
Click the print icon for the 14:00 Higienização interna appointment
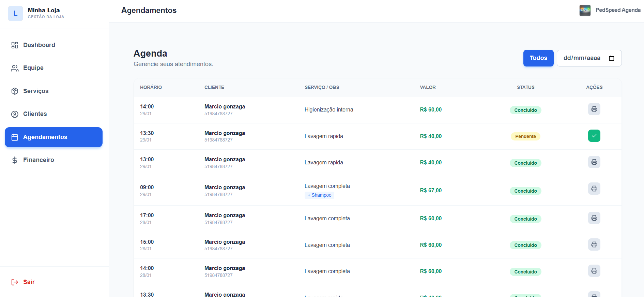tap(594, 109)
